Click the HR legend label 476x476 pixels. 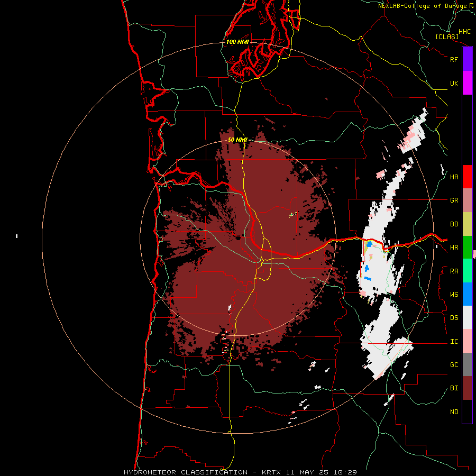(x=454, y=248)
